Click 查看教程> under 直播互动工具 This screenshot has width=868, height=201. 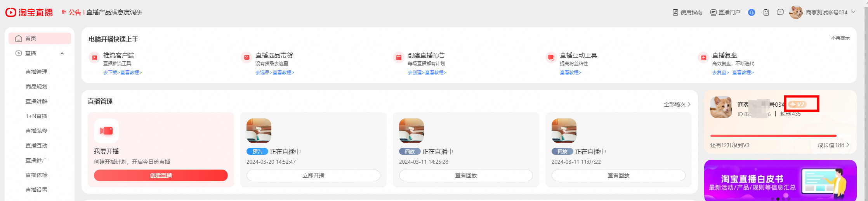[571, 73]
